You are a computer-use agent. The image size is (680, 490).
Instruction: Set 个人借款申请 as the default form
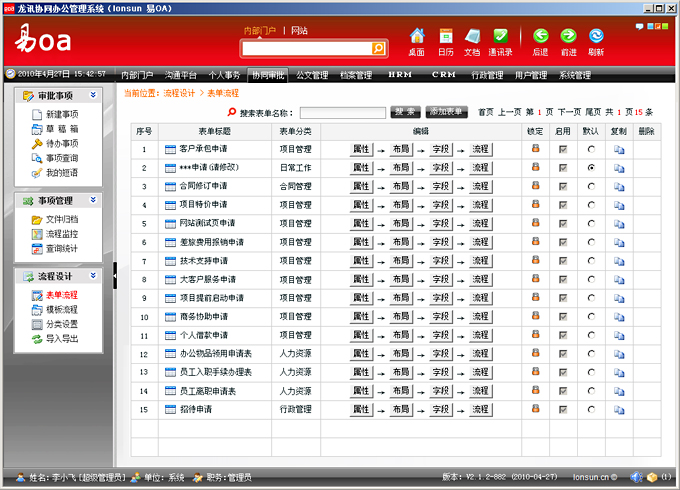(x=591, y=335)
